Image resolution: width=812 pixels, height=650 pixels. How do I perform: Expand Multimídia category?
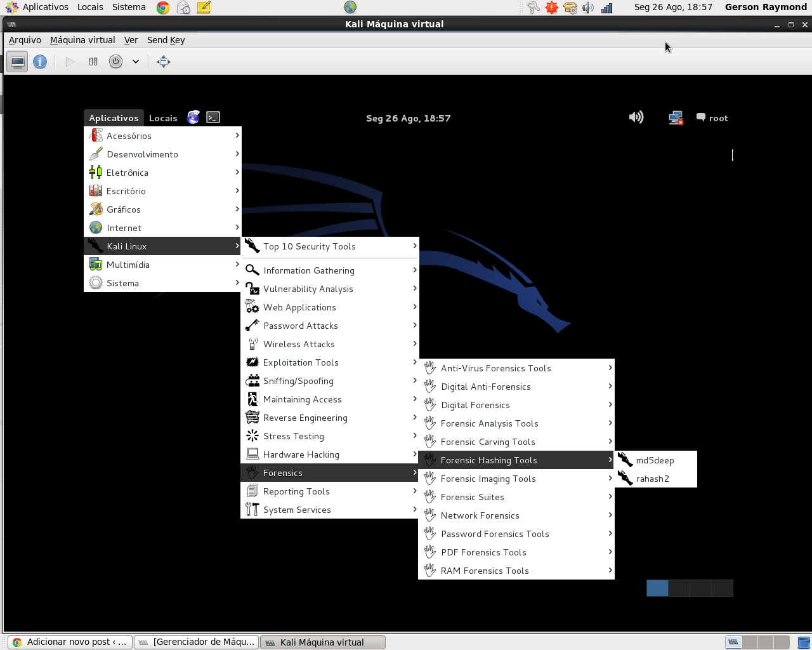(162, 265)
